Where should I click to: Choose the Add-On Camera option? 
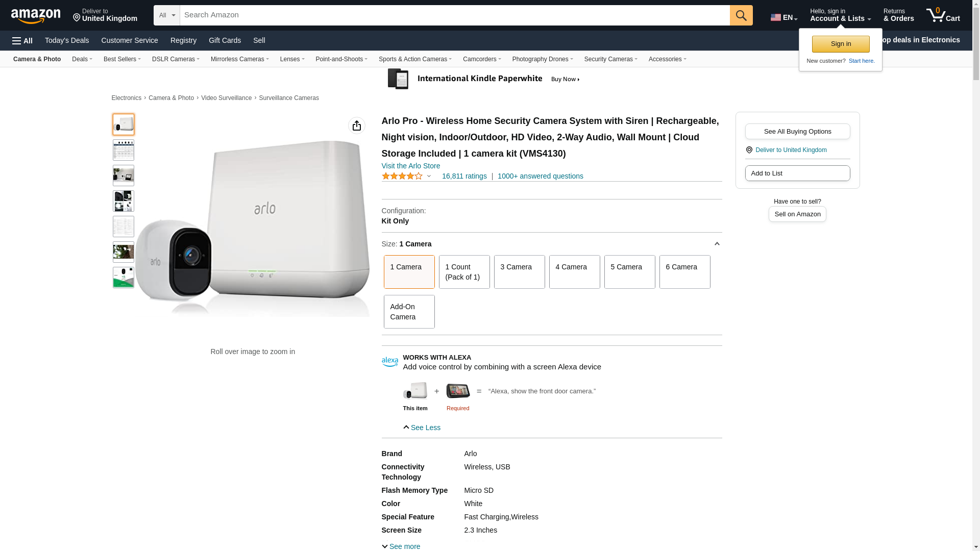point(409,312)
